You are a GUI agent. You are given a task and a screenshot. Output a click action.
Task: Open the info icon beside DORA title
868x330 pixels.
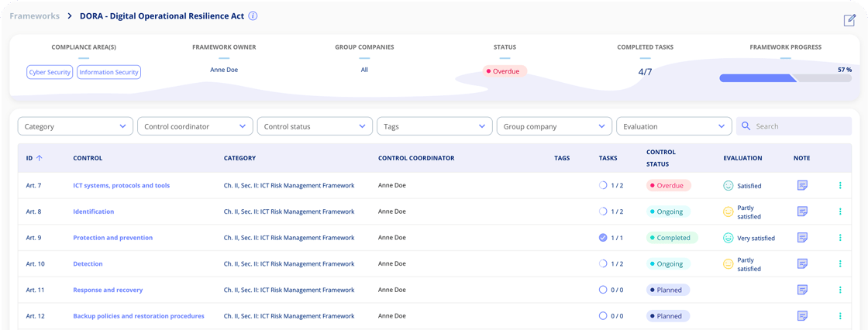point(253,16)
